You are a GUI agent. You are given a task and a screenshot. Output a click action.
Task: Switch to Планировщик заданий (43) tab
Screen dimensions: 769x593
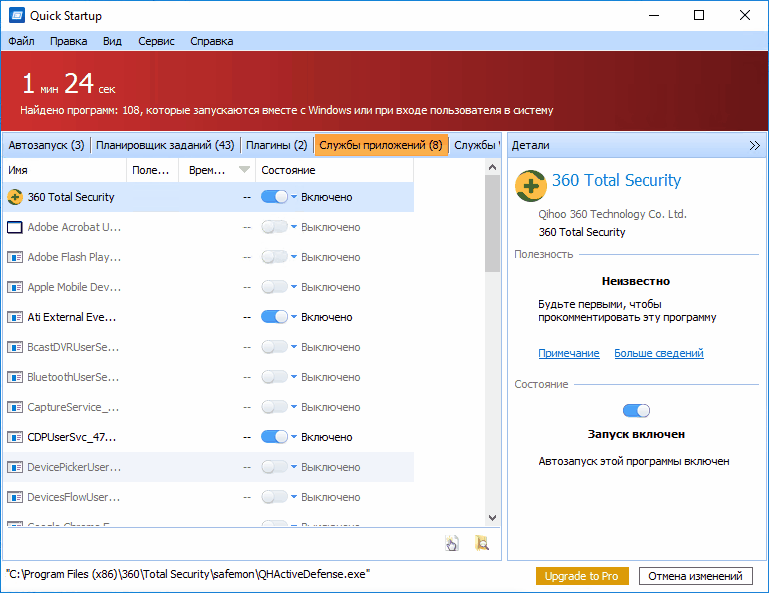tap(165, 145)
